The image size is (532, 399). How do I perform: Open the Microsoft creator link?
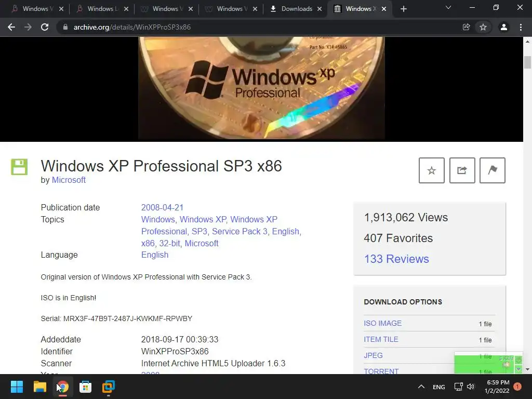pos(69,180)
